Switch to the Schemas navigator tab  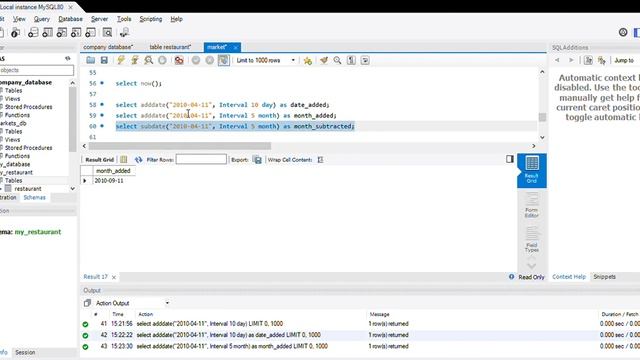tap(34, 198)
